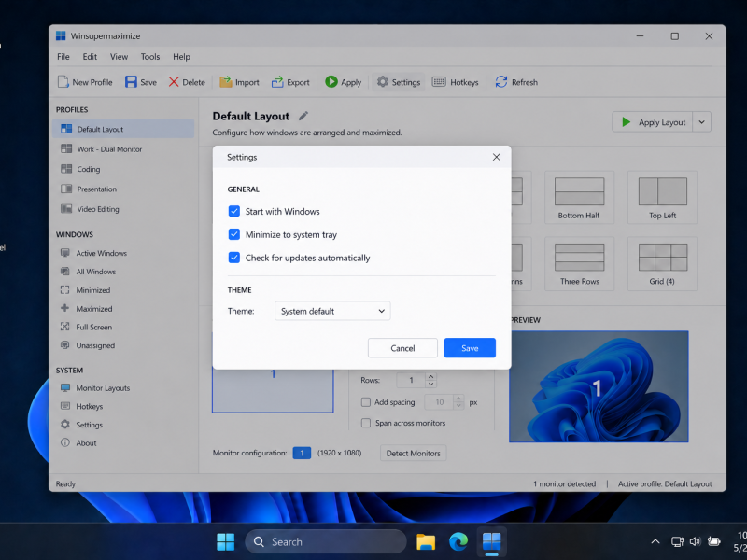Open the Help menu
Image resolution: width=747 pixels, height=560 pixels.
[x=181, y=57]
